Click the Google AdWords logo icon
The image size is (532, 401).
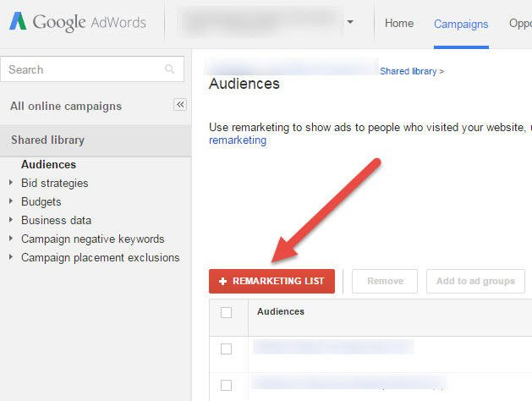click(18, 21)
